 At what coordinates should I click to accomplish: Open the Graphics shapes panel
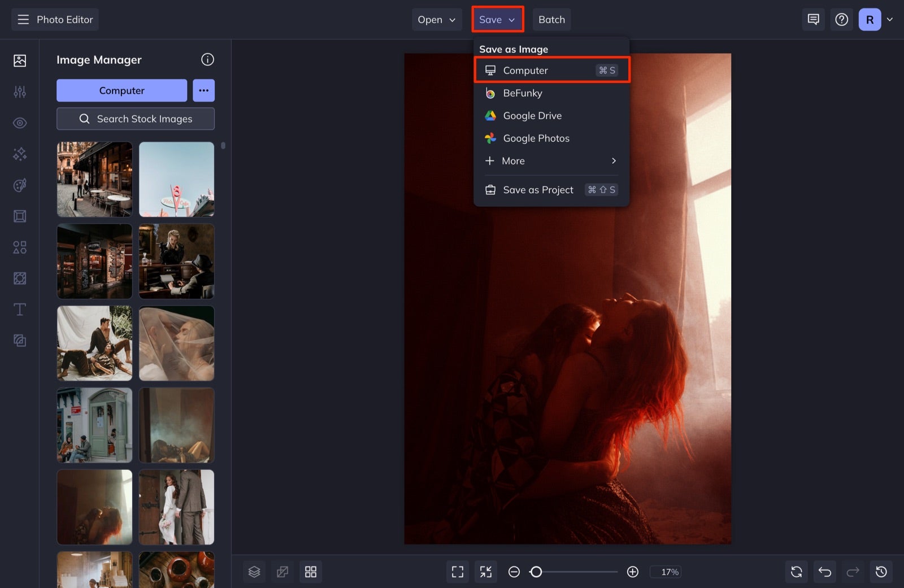(x=20, y=247)
